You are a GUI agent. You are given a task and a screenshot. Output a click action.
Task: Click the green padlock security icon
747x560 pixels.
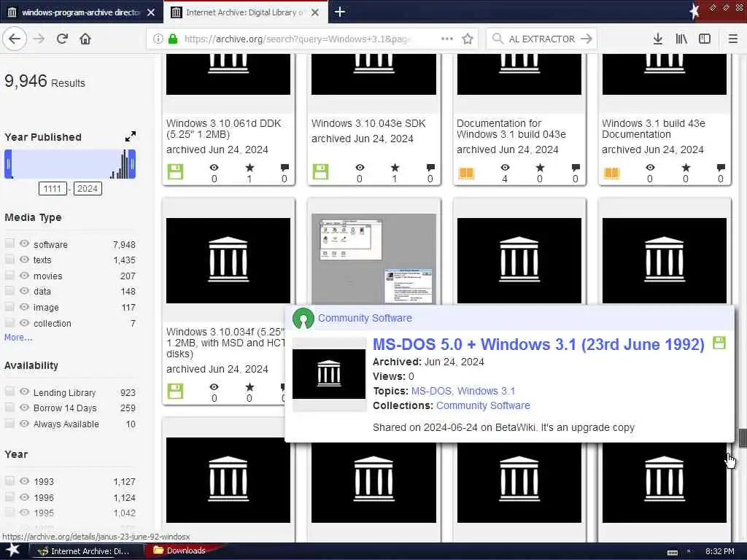173,39
